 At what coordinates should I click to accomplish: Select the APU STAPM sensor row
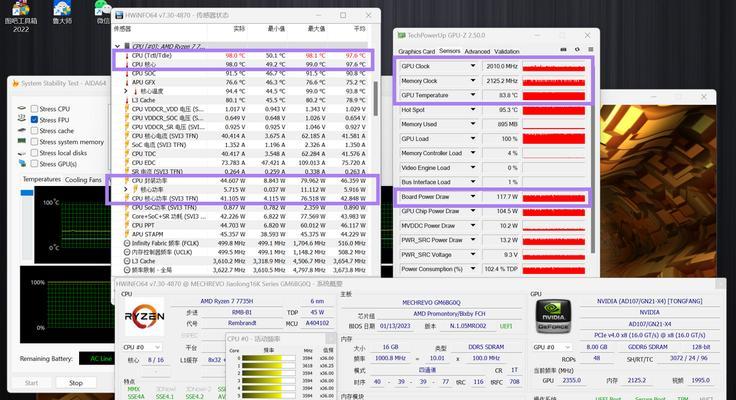(245, 234)
